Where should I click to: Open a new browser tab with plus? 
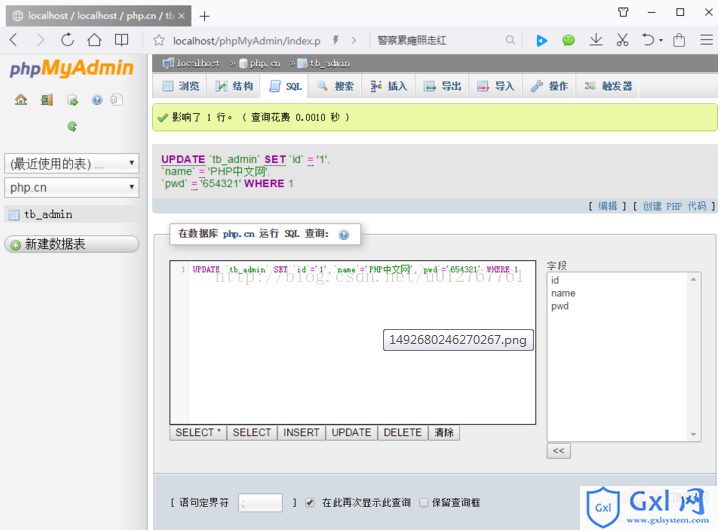(x=205, y=16)
